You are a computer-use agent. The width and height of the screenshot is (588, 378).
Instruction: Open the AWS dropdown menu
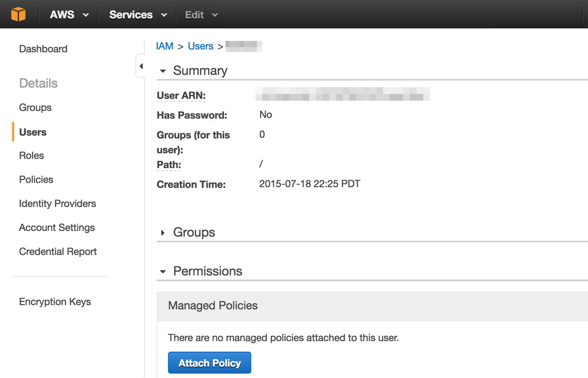tap(69, 15)
